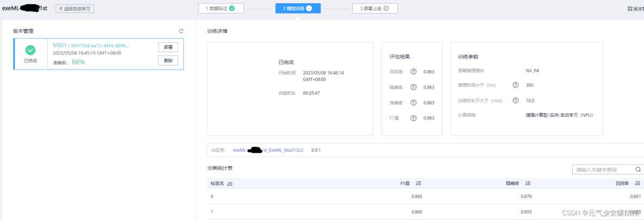Open help icon next to 推理时间小于
This screenshot has height=220, width=644.
516,85
